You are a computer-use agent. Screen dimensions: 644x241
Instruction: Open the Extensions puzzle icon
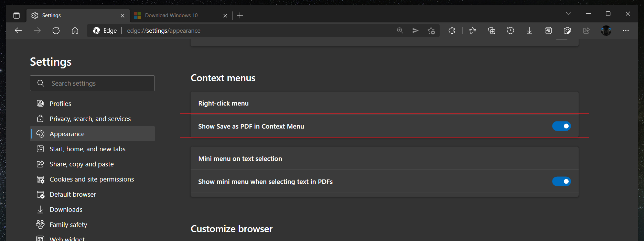(452, 31)
